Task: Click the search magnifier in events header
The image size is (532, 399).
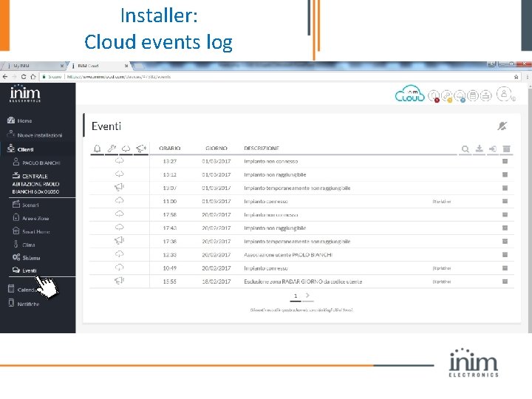Action: click(465, 149)
